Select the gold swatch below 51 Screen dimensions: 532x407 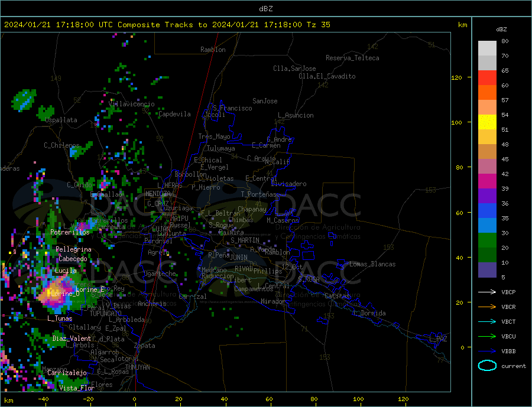[487, 136]
